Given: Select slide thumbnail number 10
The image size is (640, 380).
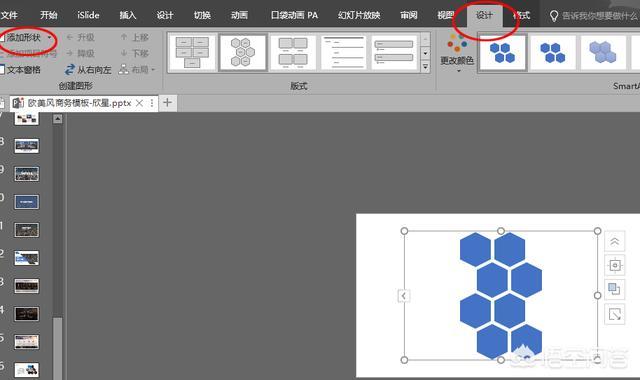Looking at the screenshot, I should tap(27, 202).
